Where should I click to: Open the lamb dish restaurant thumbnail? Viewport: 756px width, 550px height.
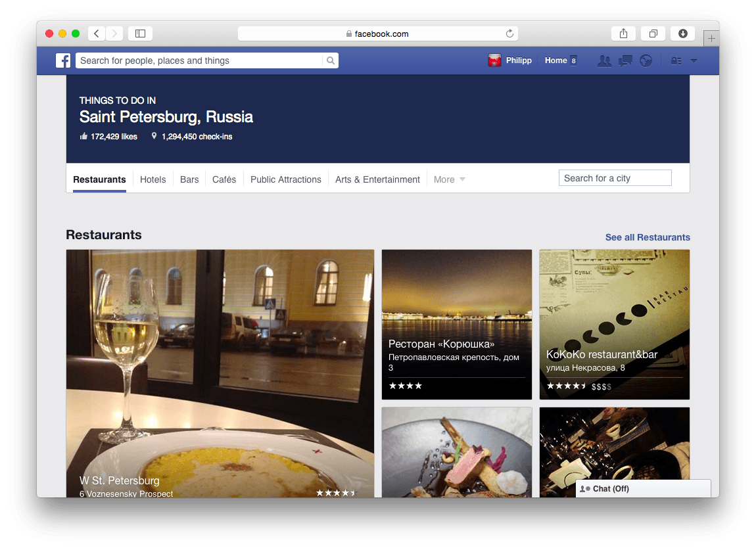click(x=457, y=452)
